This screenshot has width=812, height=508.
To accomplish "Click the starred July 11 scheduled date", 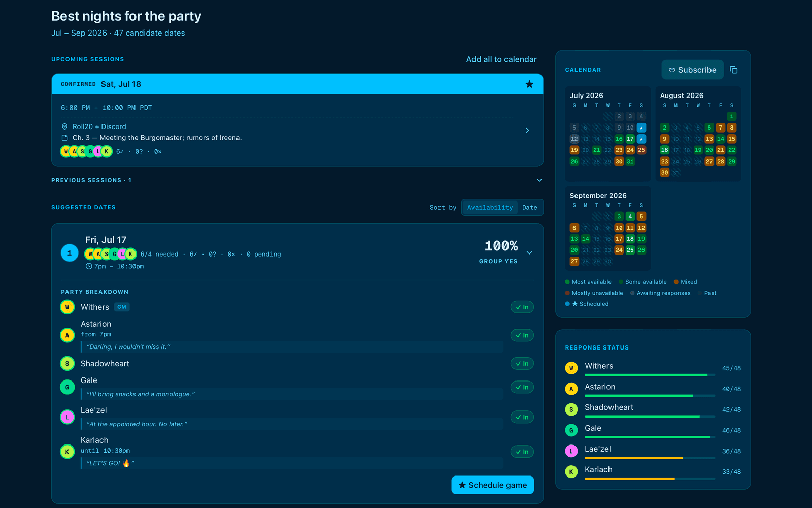I will coord(641,128).
